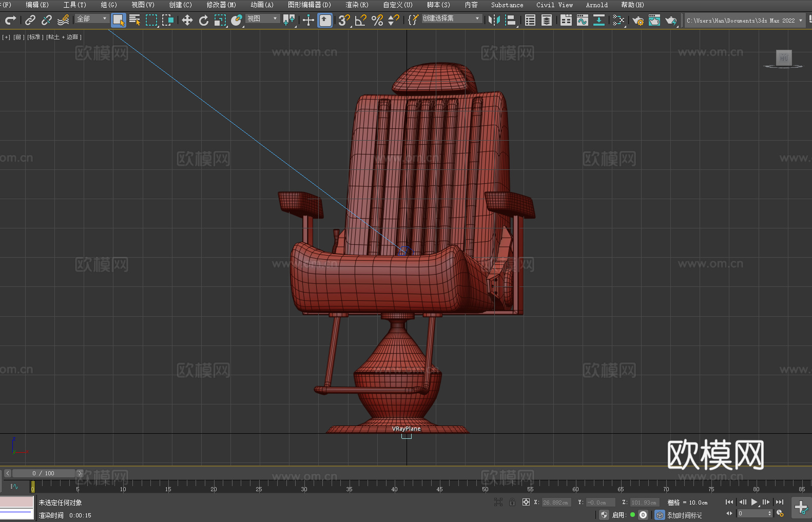Click Render Production teapot icon

(671, 20)
